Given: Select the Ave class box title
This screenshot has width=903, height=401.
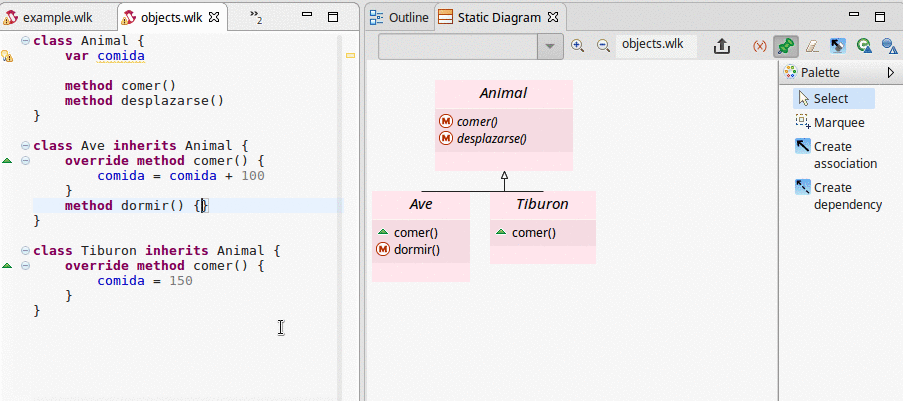Looking at the screenshot, I should click(x=421, y=204).
